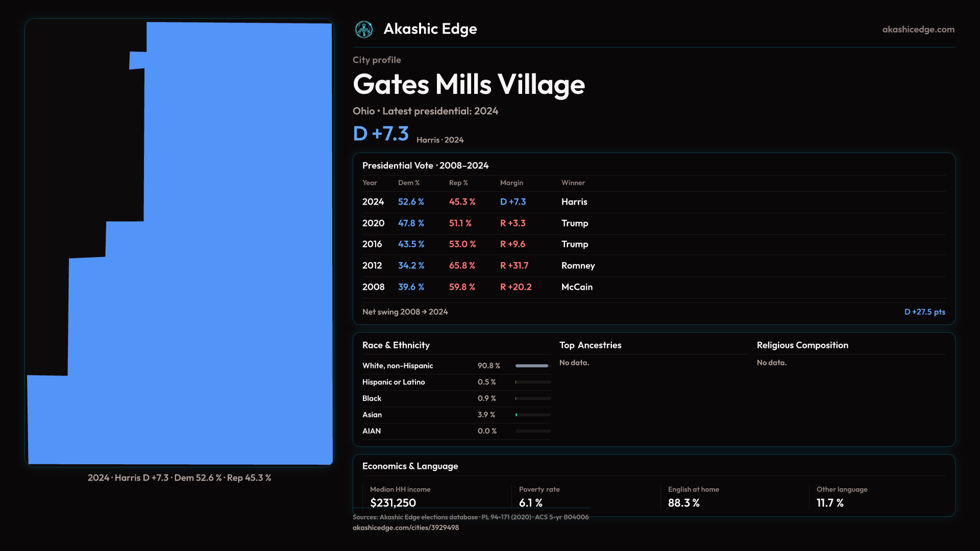Open the akashicedge.com/cities/3929498 footer link
The width and height of the screenshot is (980, 551).
(x=405, y=528)
